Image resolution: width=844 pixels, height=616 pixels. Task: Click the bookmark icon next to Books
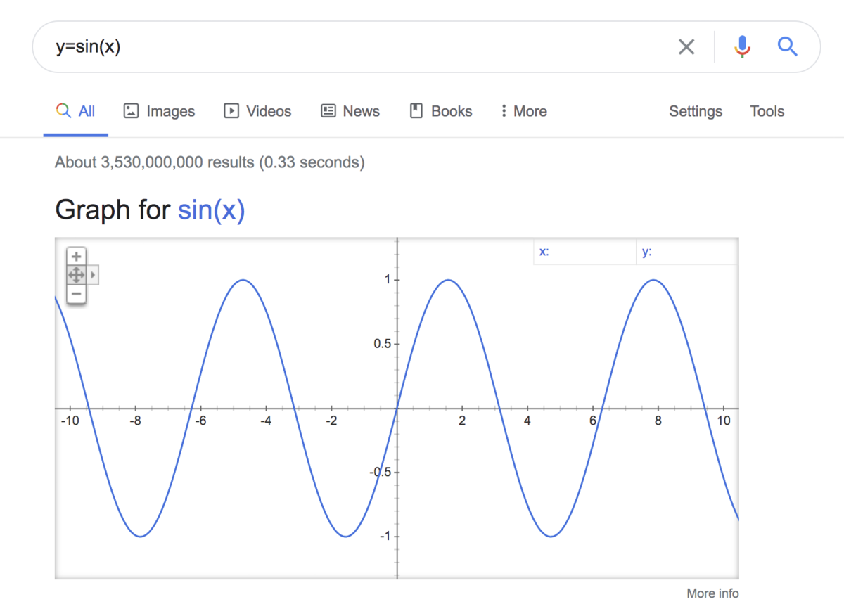click(416, 110)
